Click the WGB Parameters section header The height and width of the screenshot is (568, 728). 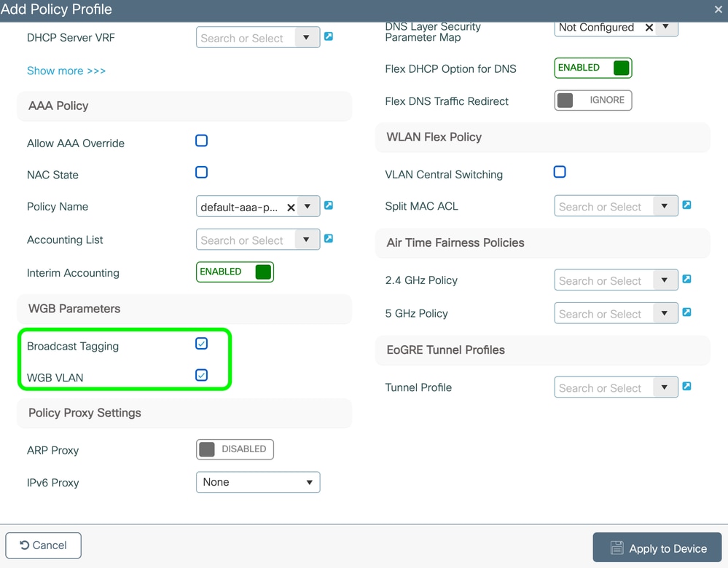click(x=184, y=309)
